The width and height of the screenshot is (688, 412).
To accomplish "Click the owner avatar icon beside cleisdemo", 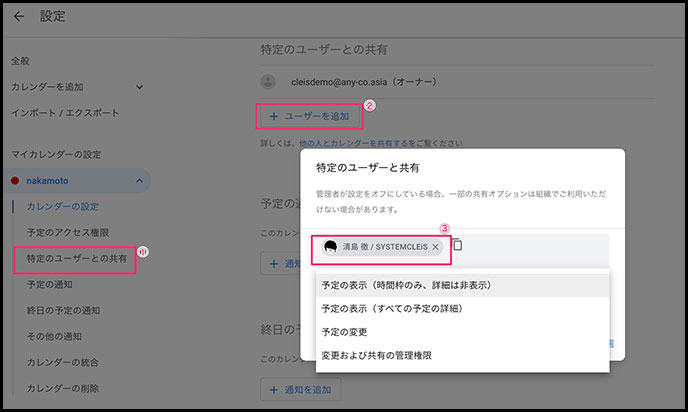I will 268,82.
